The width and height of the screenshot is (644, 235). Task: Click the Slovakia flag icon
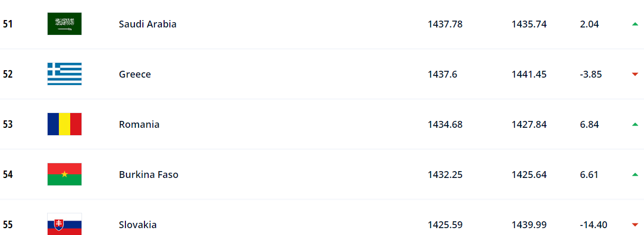[x=65, y=224]
